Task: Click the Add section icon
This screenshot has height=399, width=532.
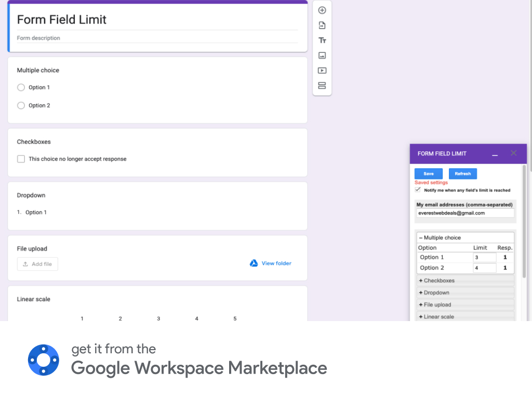Action: point(322,86)
